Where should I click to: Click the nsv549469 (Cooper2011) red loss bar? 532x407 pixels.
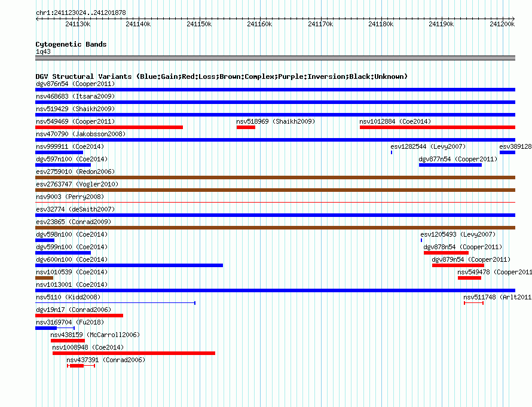(x=109, y=127)
